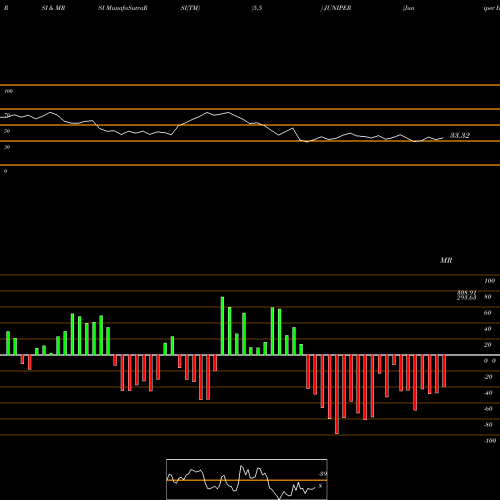
Task: Click the 39 value in the mini chart
Action: coord(323,474)
